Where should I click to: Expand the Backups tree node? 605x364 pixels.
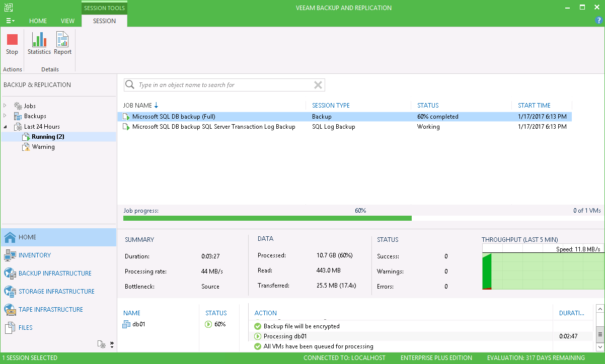click(x=5, y=116)
